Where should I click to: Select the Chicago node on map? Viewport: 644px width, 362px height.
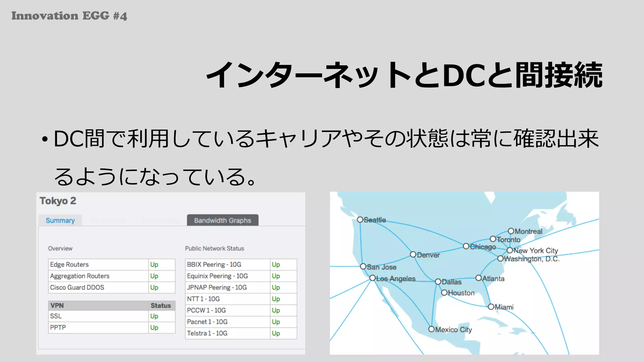click(x=466, y=246)
